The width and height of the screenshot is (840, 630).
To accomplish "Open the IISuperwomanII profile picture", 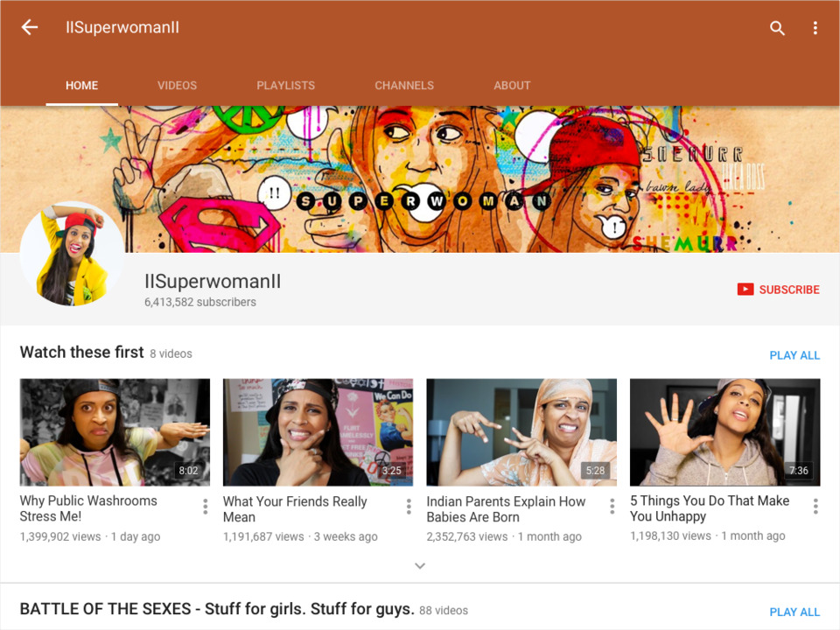I will [x=72, y=254].
